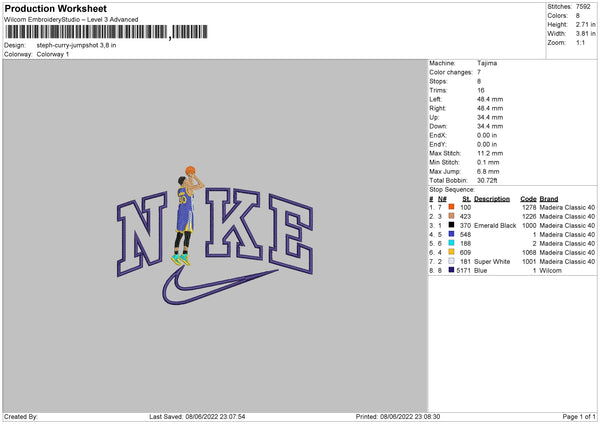Click the Emerald Black description text

click(x=495, y=225)
